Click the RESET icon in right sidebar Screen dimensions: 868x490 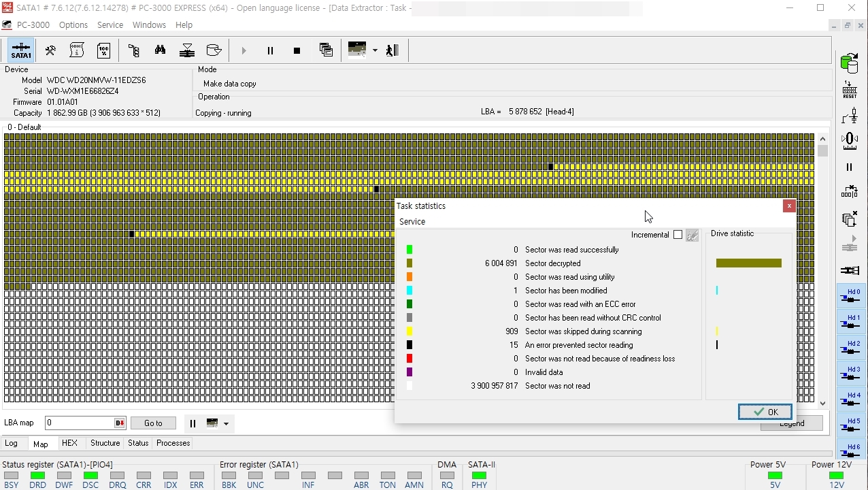click(x=850, y=91)
